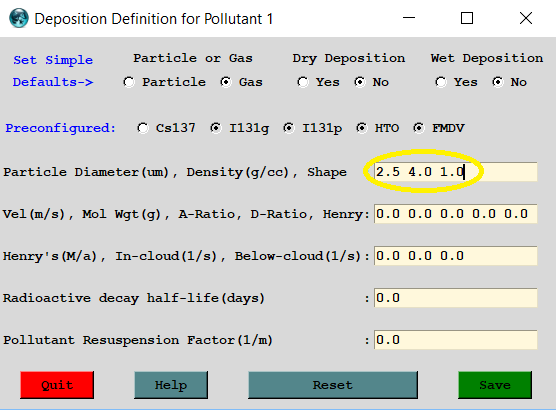Click the particle diameter density shape field
The width and height of the screenshot is (556, 410).
click(456, 172)
